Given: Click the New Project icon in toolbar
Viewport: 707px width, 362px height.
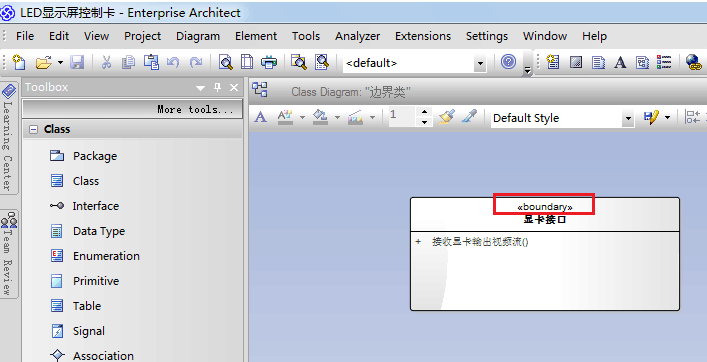Looking at the screenshot, I should point(18,62).
